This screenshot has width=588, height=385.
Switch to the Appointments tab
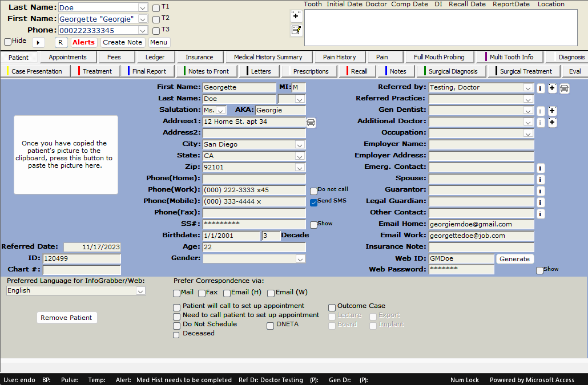tap(67, 57)
